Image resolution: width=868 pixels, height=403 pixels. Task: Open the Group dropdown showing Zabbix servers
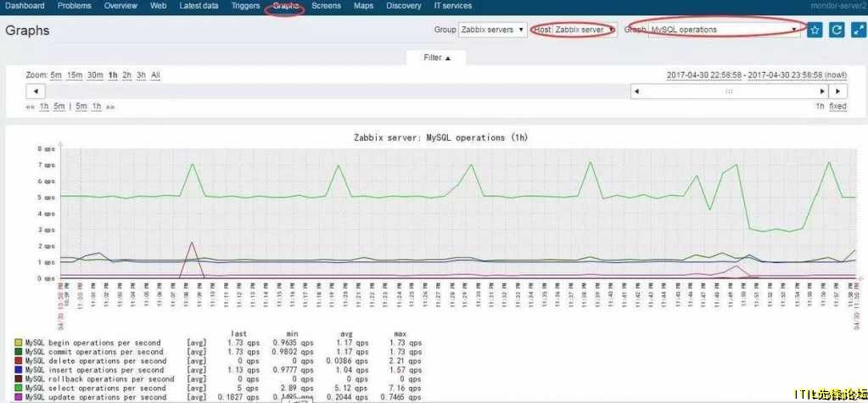click(492, 30)
